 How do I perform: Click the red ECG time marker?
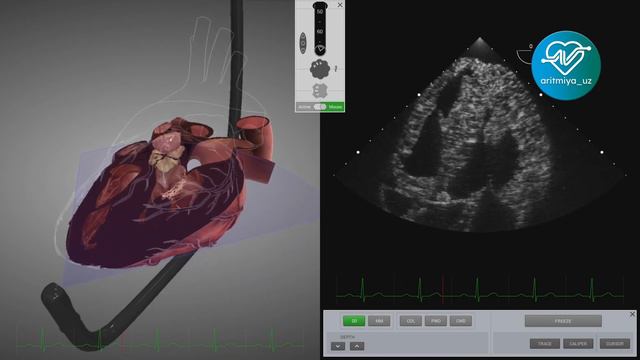(x=442, y=289)
